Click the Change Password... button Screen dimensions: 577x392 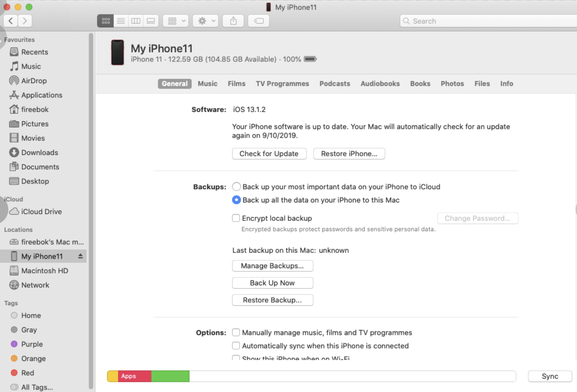click(478, 218)
